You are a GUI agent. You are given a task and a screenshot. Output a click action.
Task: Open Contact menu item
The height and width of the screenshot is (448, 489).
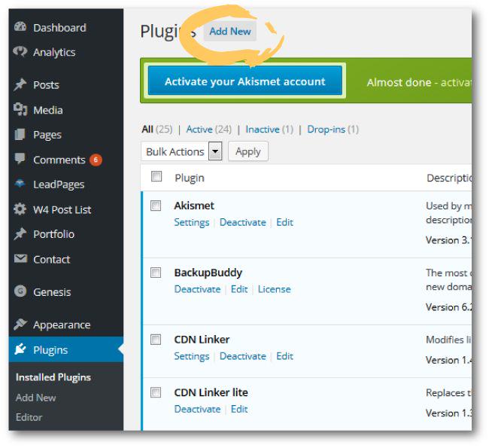(52, 260)
